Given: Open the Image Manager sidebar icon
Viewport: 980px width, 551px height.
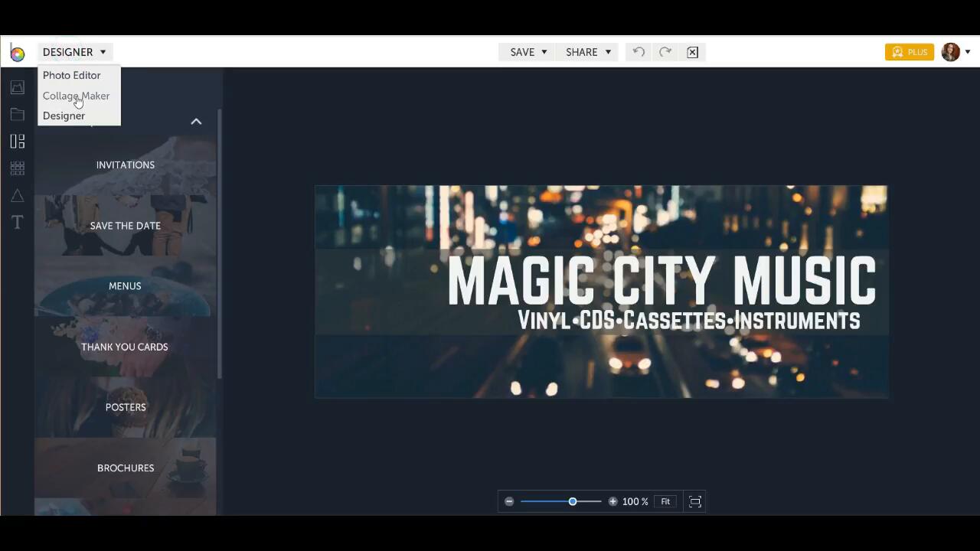Looking at the screenshot, I should point(17,87).
